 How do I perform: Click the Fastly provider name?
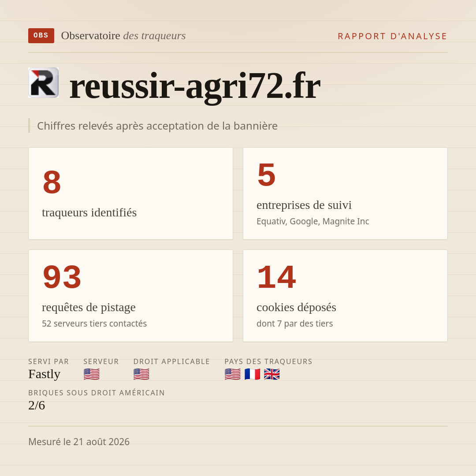coord(45,374)
